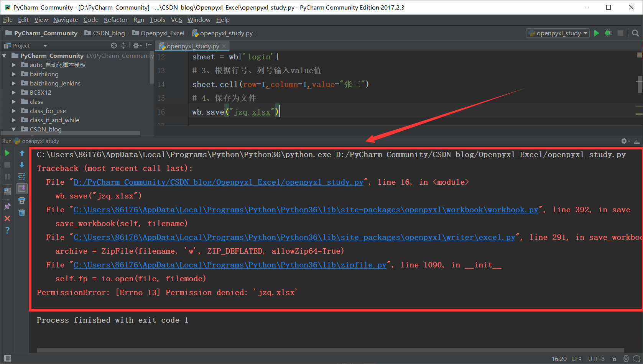Click the editor error stripe indicator at top right
Screen dimensions: 643x364
[x=639, y=55]
